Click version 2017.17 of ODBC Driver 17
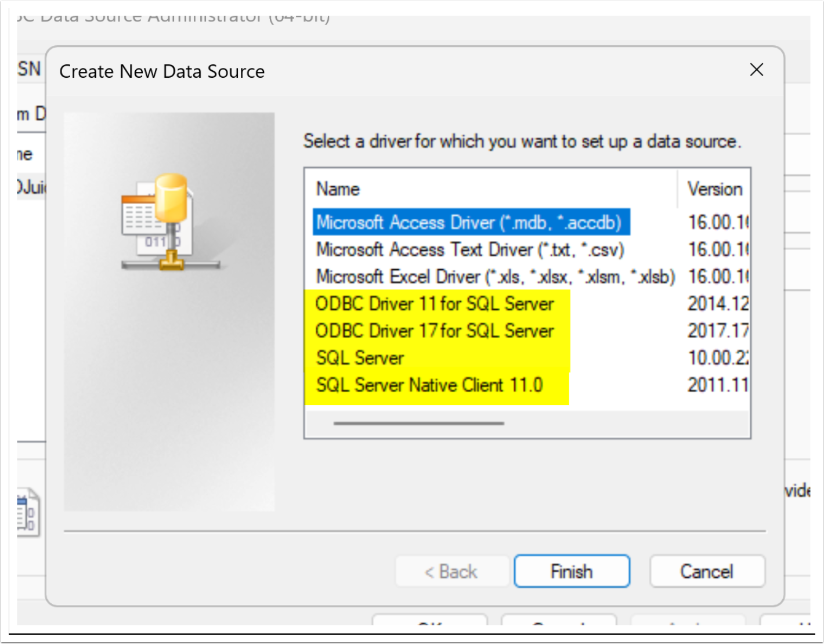The image size is (824, 644). pos(718,331)
